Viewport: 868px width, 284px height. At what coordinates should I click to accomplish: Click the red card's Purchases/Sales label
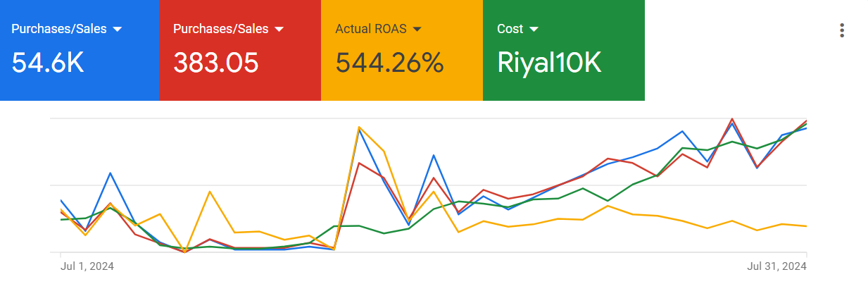[x=221, y=29]
